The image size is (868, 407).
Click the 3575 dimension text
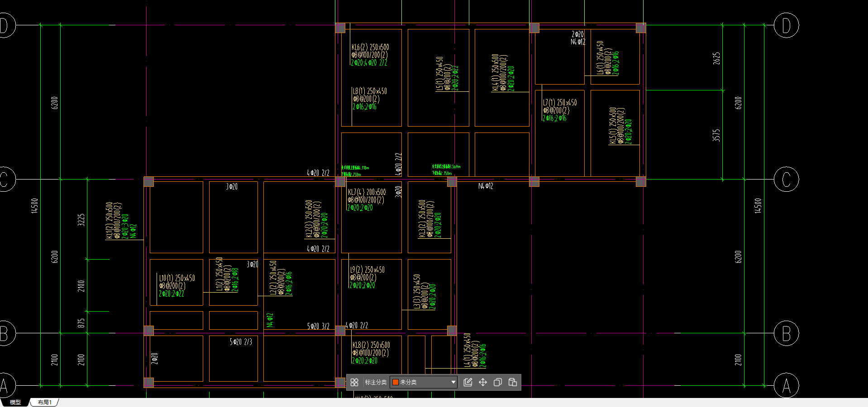point(716,135)
